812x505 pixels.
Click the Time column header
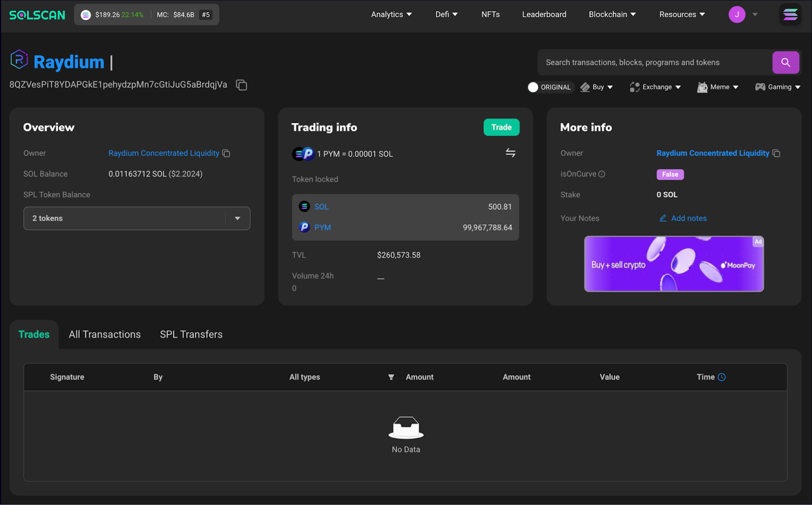click(x=705, y=377)
